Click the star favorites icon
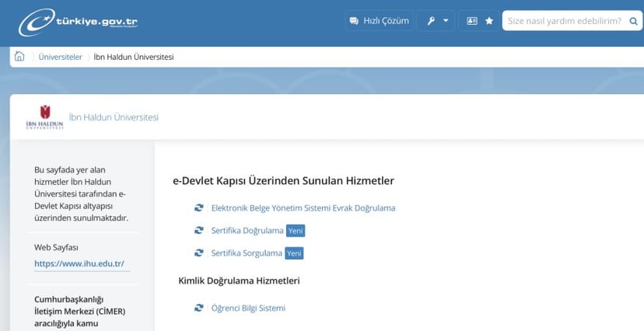644x331 pixels. click(489, 20)
